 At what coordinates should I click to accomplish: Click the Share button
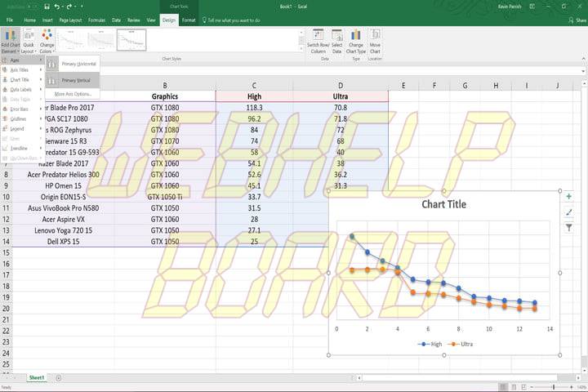pyautogui.click(x=577, y=20)
